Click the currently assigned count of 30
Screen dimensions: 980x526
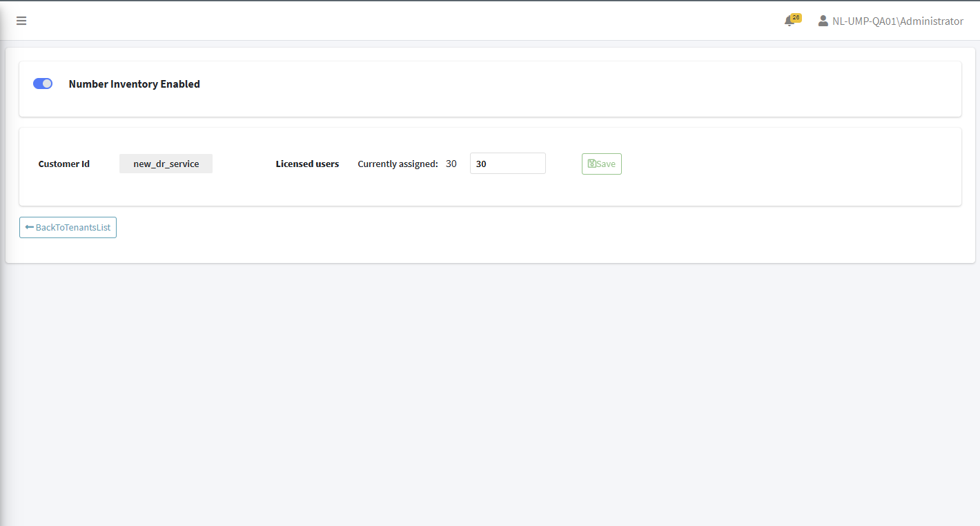click(451, 164)
